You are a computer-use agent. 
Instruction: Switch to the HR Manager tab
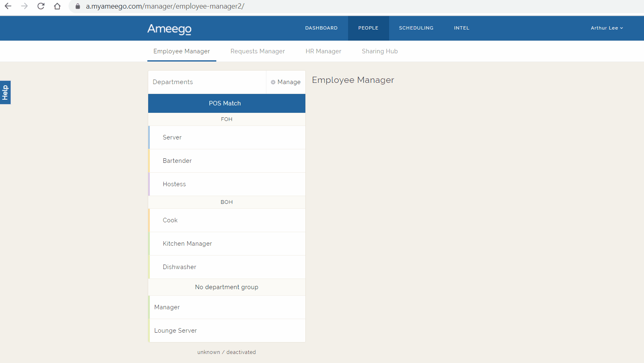tap(323, 51)
